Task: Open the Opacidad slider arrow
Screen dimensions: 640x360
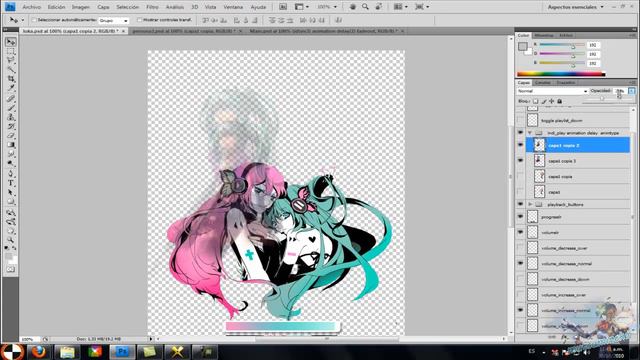Action: [631, 91]
